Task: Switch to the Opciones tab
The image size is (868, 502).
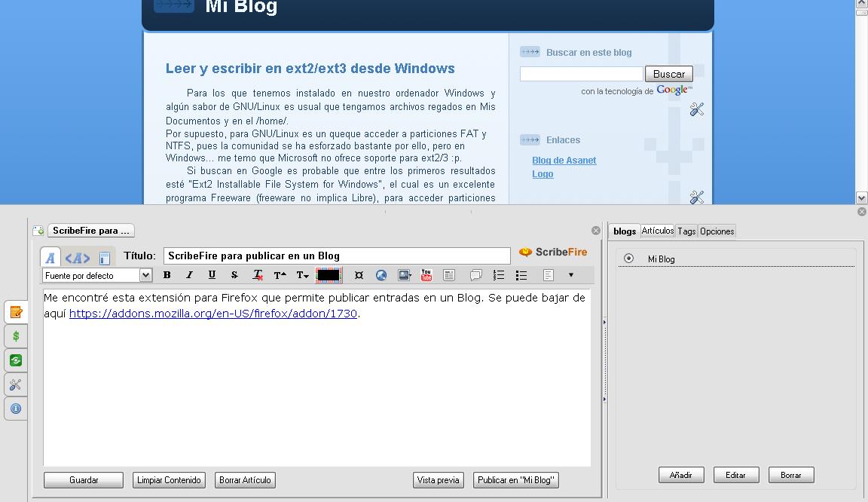Action: coord(717,231)
